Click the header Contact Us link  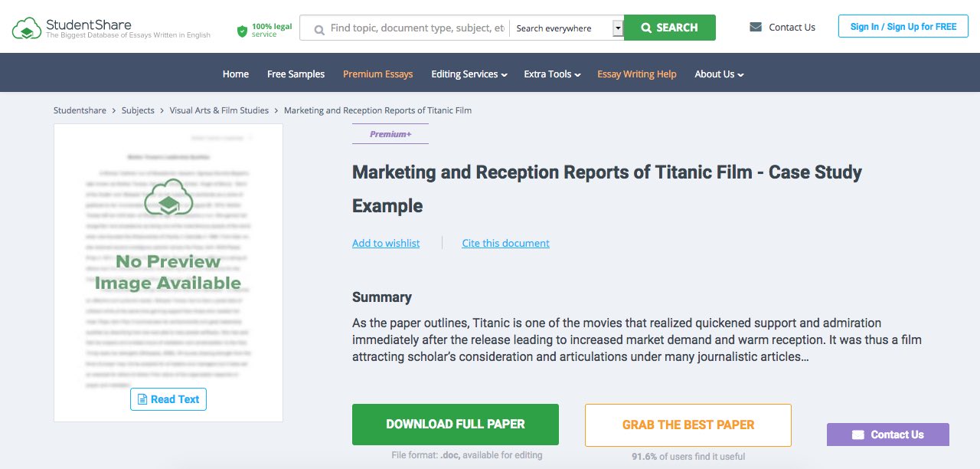click(792, 27)
